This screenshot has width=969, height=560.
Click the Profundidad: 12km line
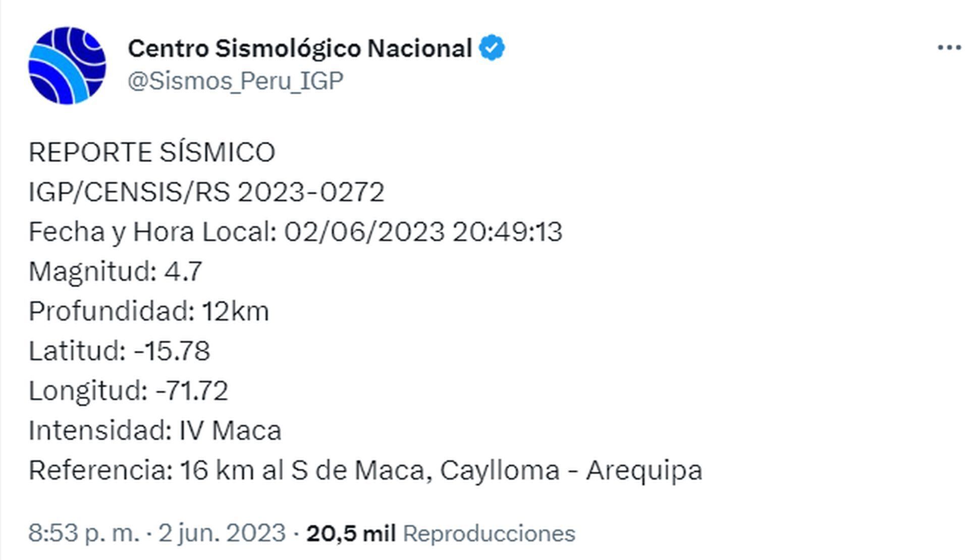click(x=149, y=311)
